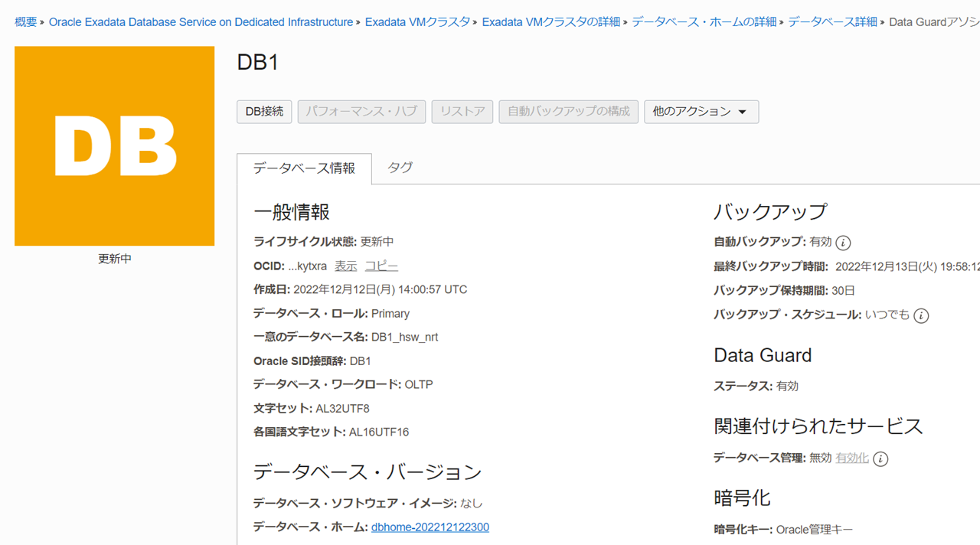Screen dimensions: 980x545
Task: Navigate to Exadata VMクラスタ breadcrumb
Action: [417, 22]
